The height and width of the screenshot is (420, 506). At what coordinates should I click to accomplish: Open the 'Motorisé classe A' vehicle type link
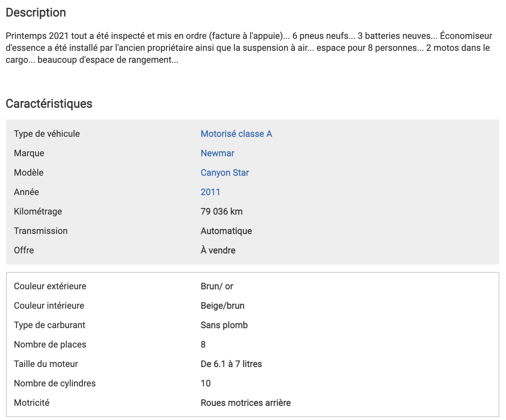point(236,134)
